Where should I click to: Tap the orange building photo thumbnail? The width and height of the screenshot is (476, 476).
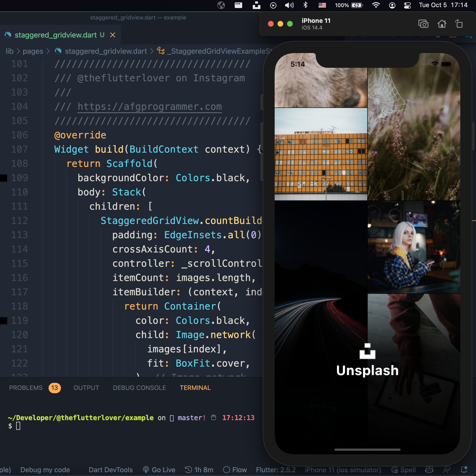click(x=321, y=154)
